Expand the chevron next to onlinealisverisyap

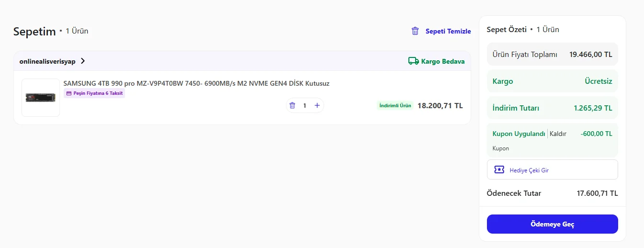(x=83, y=61)
